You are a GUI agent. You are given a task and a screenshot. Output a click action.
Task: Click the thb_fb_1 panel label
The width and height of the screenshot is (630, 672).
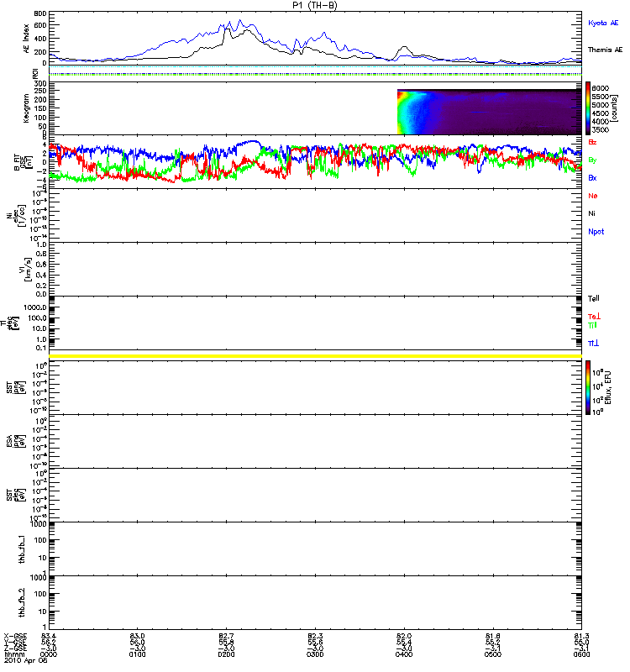pos(22,549)
